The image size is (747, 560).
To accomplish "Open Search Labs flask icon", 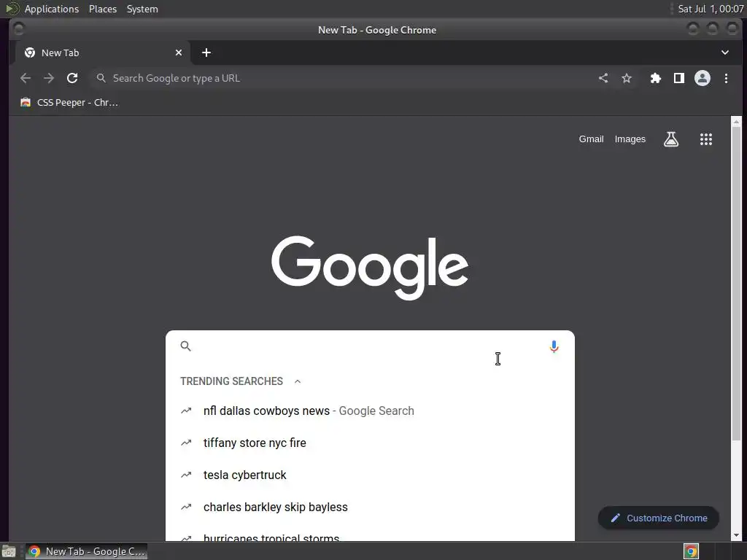I will coord(671,139).
